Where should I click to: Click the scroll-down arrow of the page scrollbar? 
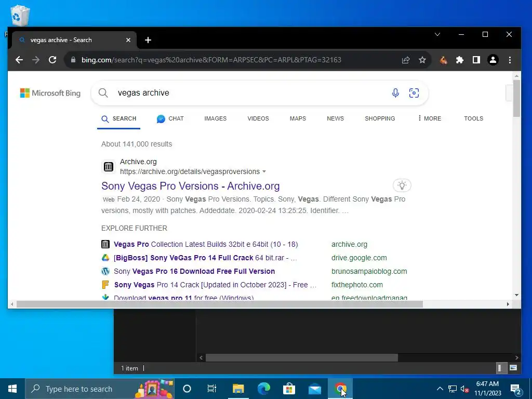point(516,295)
